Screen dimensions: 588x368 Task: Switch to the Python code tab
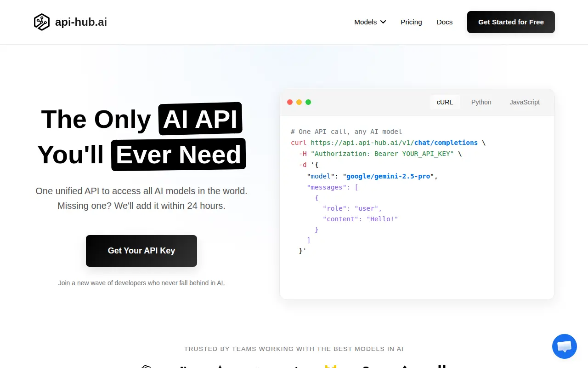(481, 102)
